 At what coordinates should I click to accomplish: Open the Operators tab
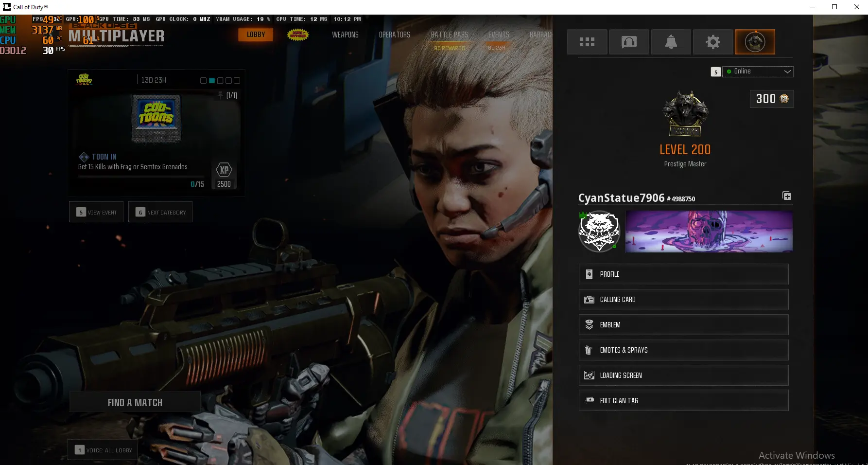coord(395,35)
